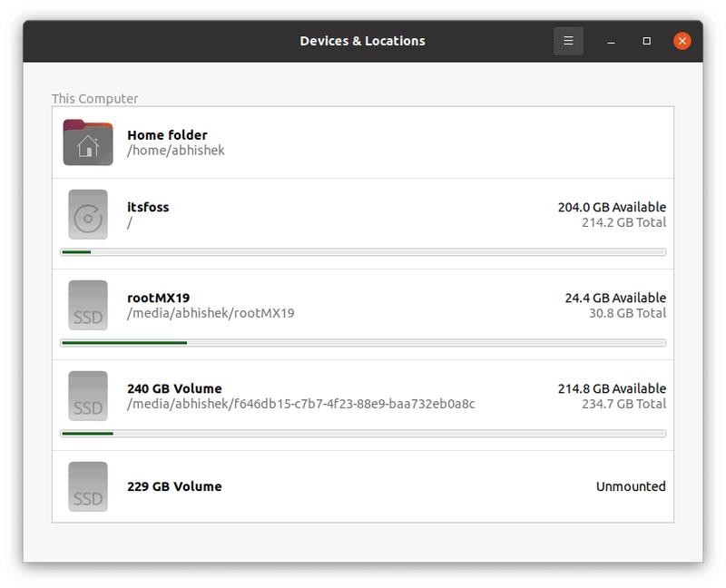The width and height of the screenshot is (726, 588).
Task: Click the Home folder icon
Action: pyautogui.click(x=88, y=142)
